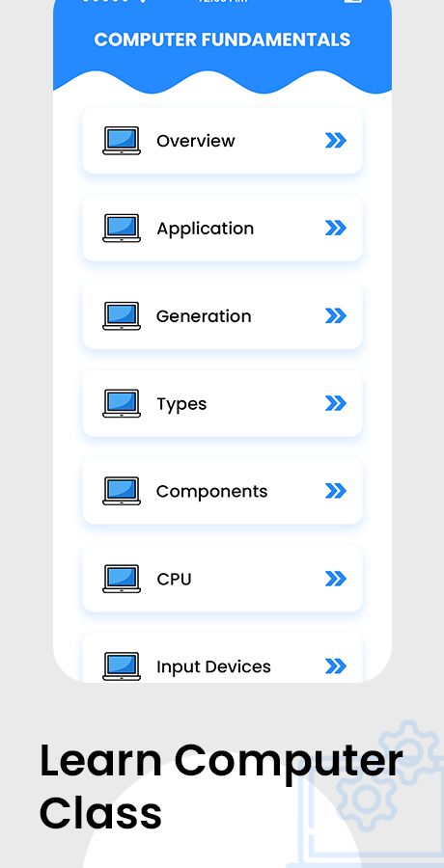Click the double-chevron arrow on Components
444x868 pixels.
pos(335,491)
